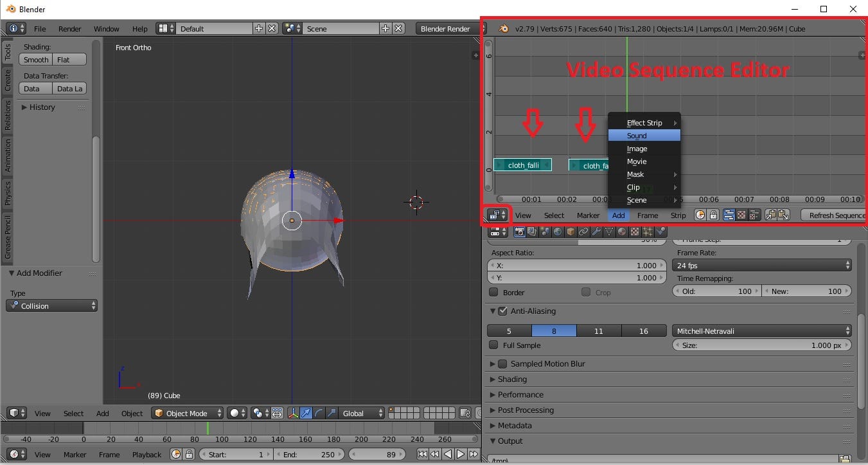Click the clock icon in sequencer header
This screenshot has width=868, height=465.
click(x=700, y=215)
